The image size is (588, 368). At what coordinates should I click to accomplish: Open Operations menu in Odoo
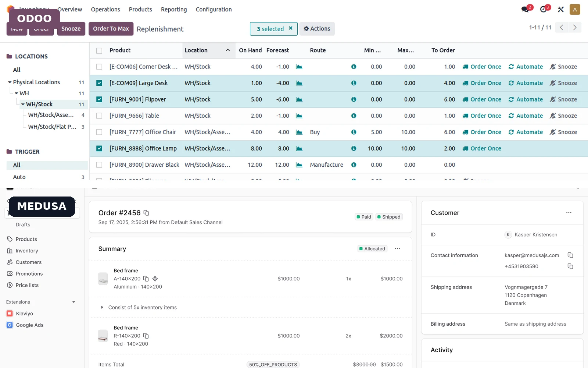[105, 9]
